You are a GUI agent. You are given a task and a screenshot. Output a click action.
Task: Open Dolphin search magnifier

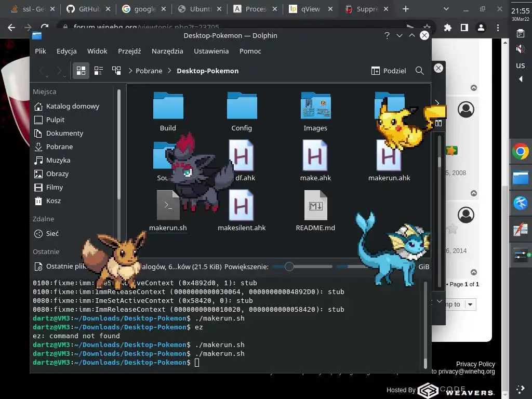coord(419,71)
